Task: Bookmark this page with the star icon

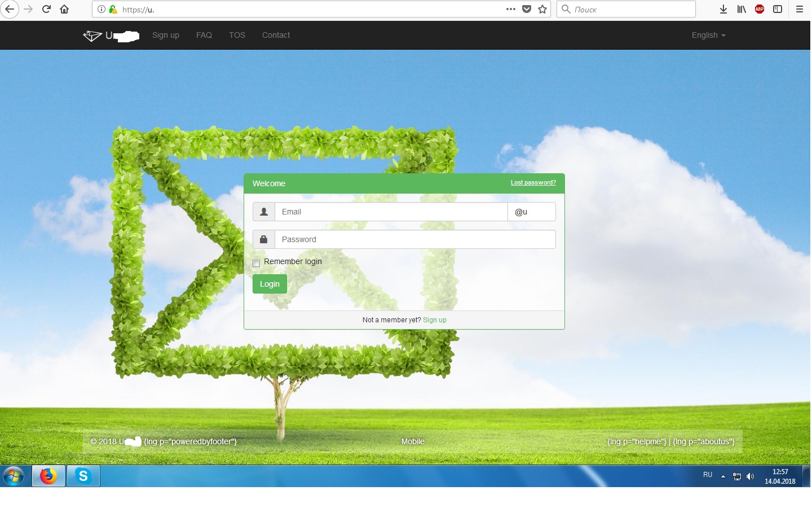Action: 542,9
